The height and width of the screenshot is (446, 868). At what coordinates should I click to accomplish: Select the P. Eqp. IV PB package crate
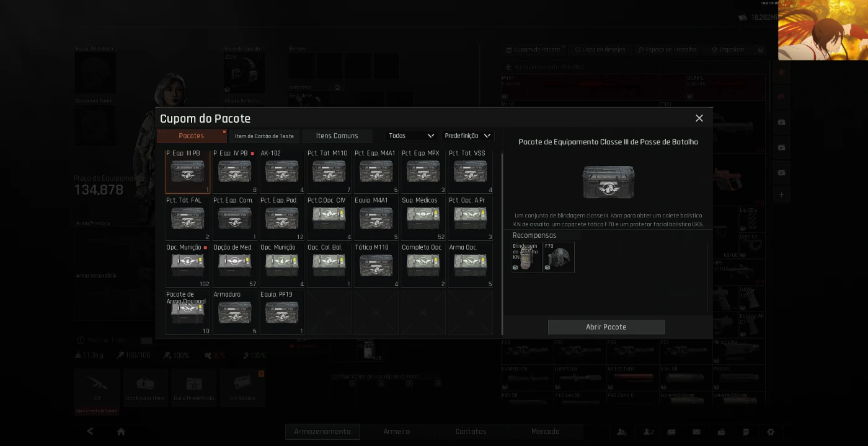(x=235, y=172)
